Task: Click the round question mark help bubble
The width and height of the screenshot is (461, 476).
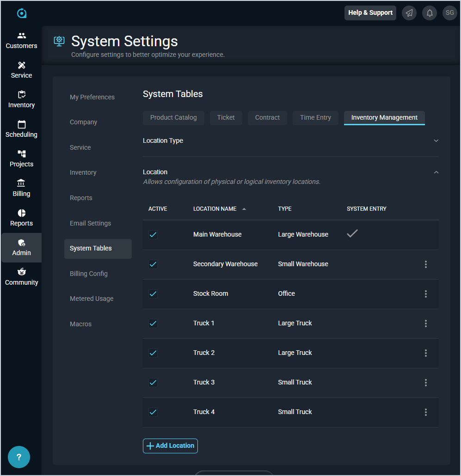Action: pos(19,457)
